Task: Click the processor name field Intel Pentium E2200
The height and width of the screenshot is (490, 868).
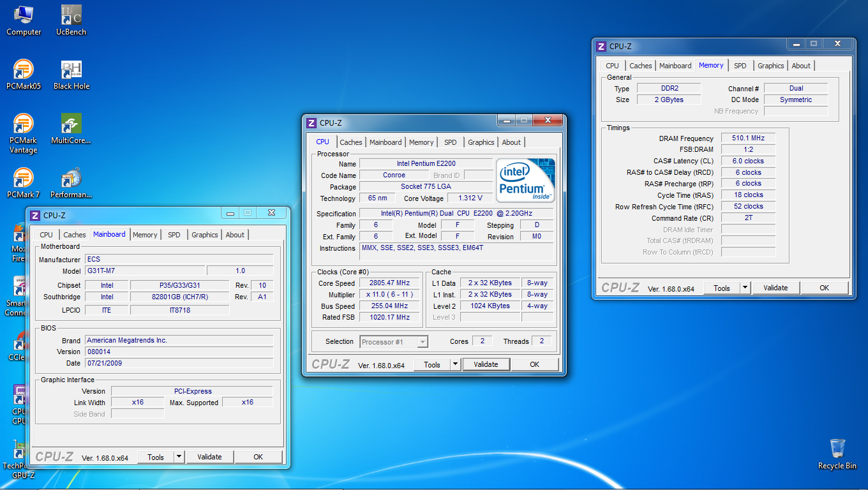Action: point(426,164)
